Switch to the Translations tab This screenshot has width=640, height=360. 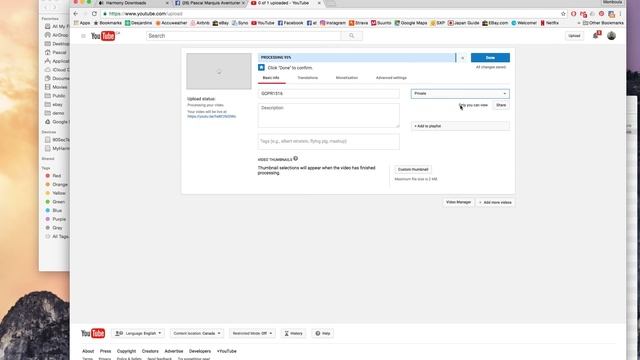coord(307,78)
